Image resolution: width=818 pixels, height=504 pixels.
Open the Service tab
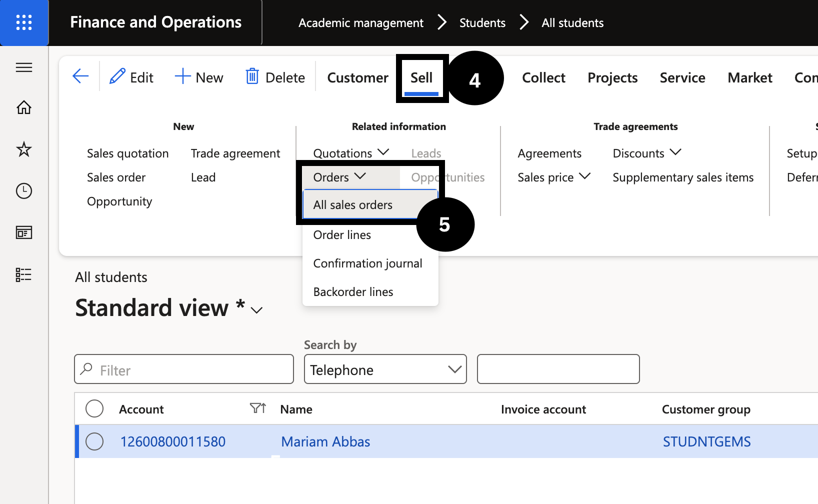[x=682, y=77]
